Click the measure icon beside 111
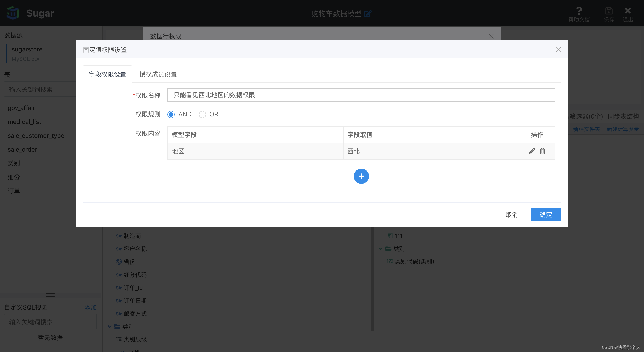644x352 pixels. tap(390, 236)
